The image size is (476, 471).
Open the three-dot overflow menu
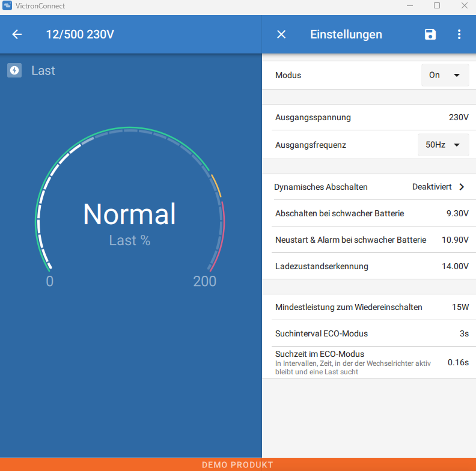(x=459, y=34)
